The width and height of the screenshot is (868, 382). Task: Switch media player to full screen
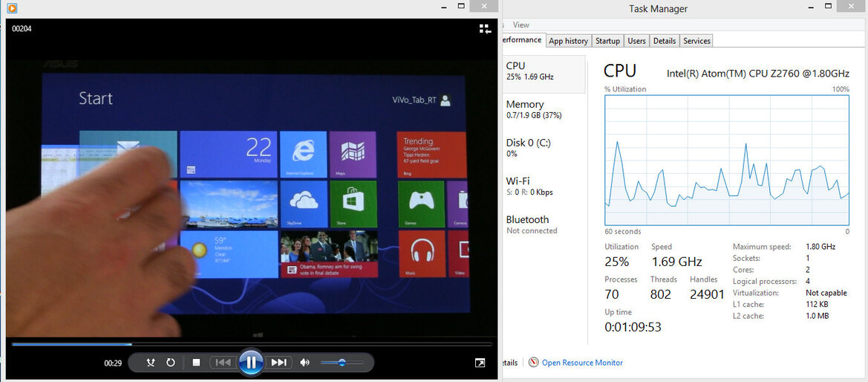(x=480, y=363)
